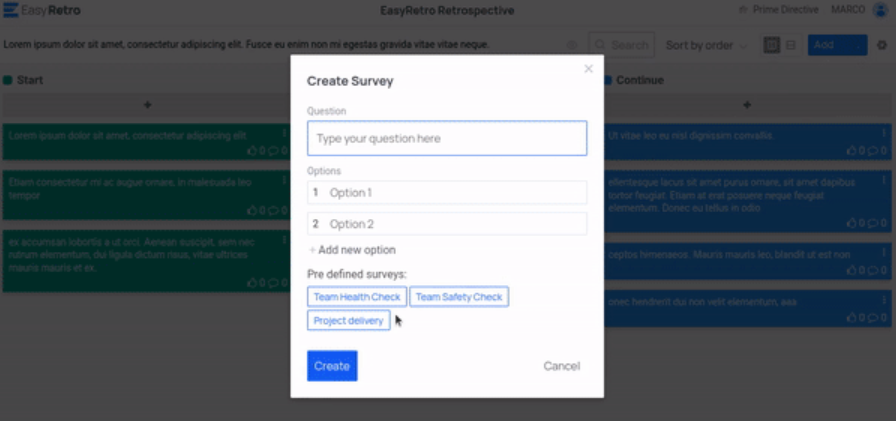Close the Create Survey dialog with X
896x421 pixels.
(588, 69)
